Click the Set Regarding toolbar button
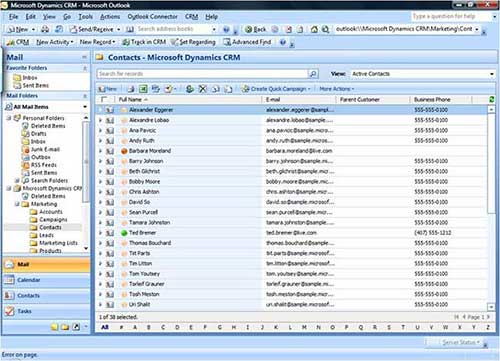The width and height of the screenshot is (500, 361). click(x=193, y=42)
